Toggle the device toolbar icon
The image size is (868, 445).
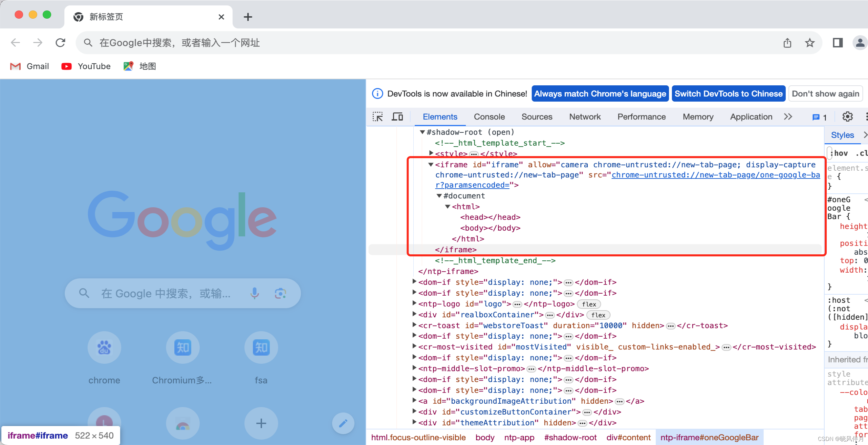[397, 117]
